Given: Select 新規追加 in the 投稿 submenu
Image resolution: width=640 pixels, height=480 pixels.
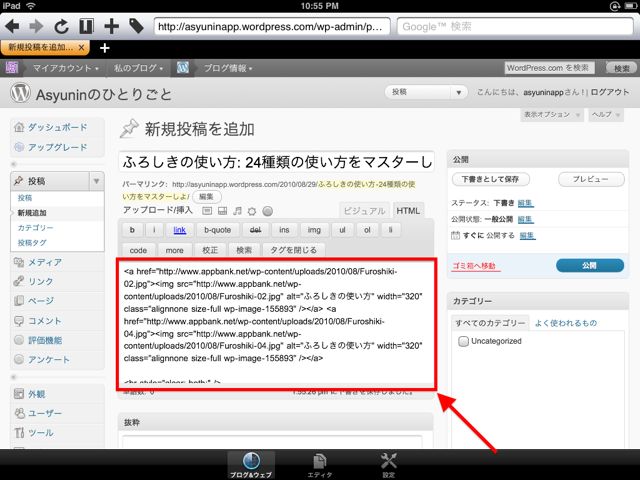Looking at the screenshot, I should 32,213.
